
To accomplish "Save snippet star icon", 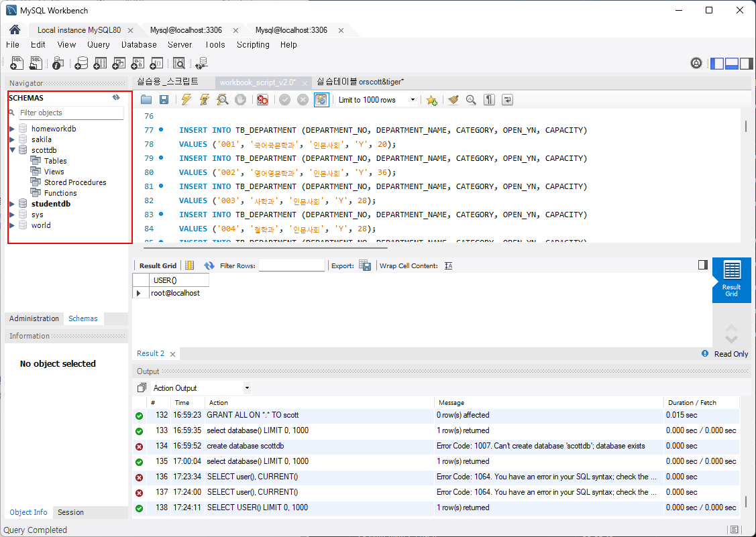I will pyautogui.click(x=431, y=100).
